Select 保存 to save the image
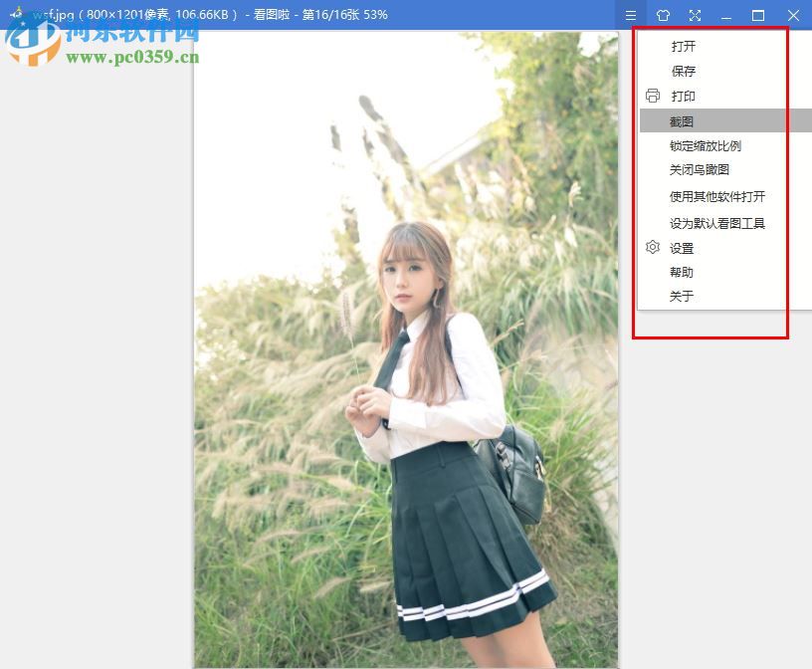Viewport: 812px width, 669px height. 683,71
